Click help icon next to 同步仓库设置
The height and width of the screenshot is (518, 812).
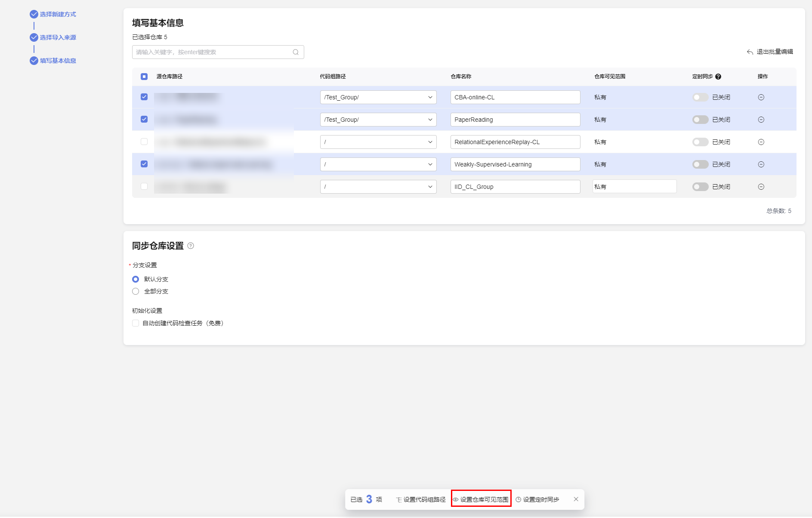(191, 246)
